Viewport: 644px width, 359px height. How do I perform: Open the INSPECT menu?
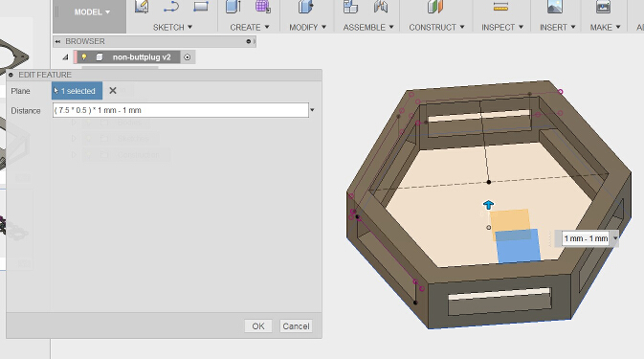pyautogui.click(x=502, y=27)
